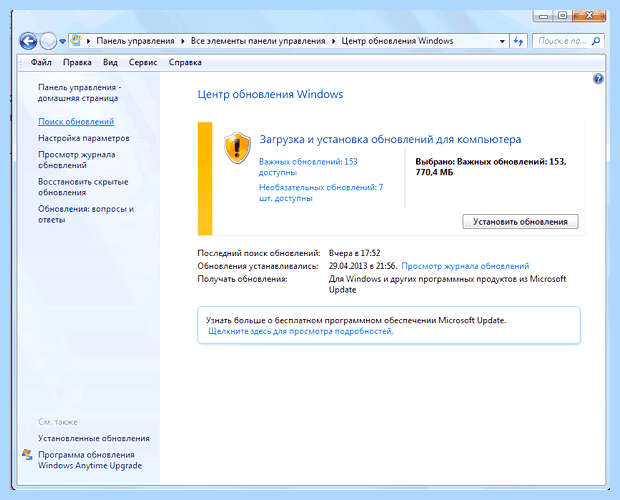
Task: Click heading 'Загрузка и установка обновлений для компьютера'
Action: [390, 140]
